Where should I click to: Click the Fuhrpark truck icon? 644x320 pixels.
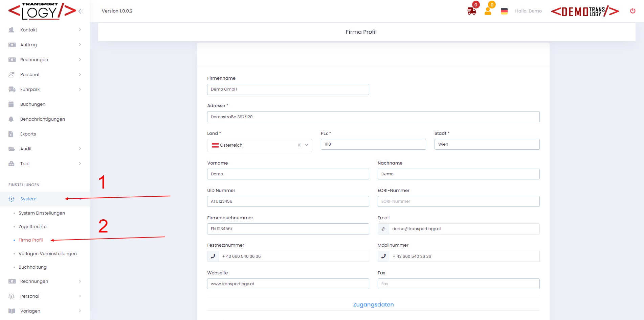tap(12, 89)
